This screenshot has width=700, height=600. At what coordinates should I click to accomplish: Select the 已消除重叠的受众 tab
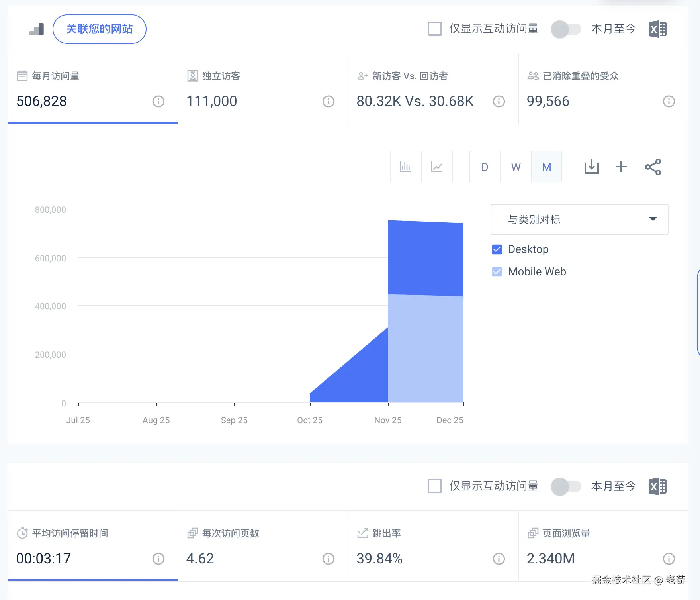pyautogui.click(x=603, y=88)
